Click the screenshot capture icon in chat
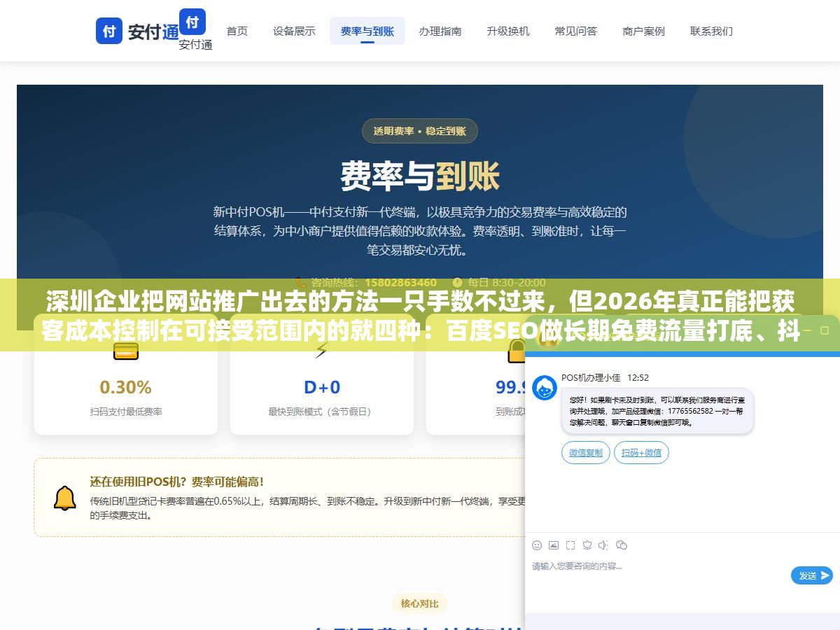 (570, 545)
